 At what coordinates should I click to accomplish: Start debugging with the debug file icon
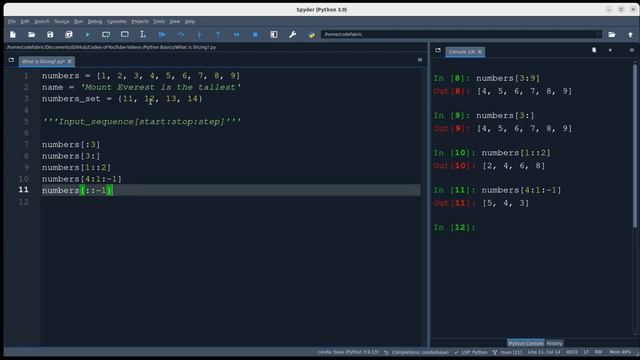(x=162, y=35)
